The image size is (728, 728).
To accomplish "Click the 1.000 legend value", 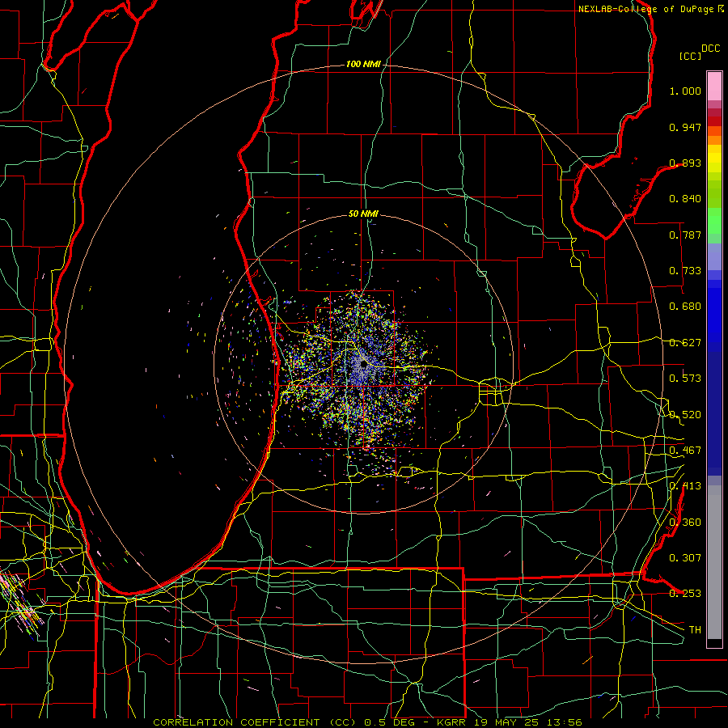I will point(685,91).
